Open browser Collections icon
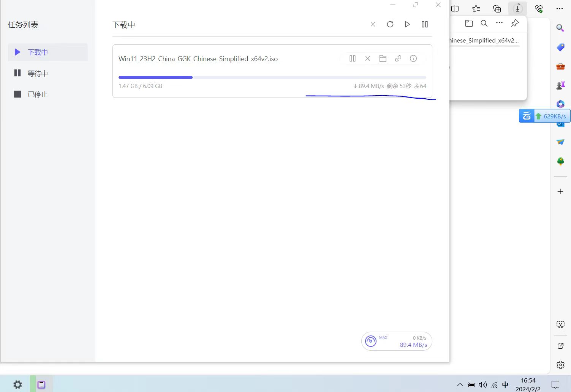Screen dimensions: 571x392 coord(497,8)
